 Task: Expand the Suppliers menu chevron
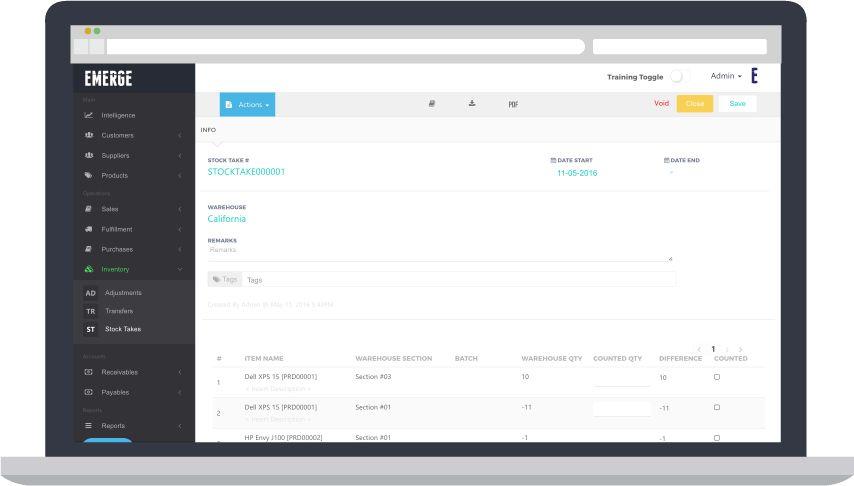180,156
